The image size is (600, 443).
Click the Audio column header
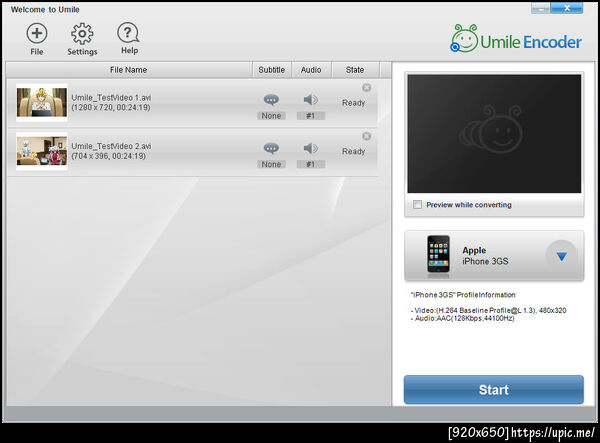pos(311,70)
